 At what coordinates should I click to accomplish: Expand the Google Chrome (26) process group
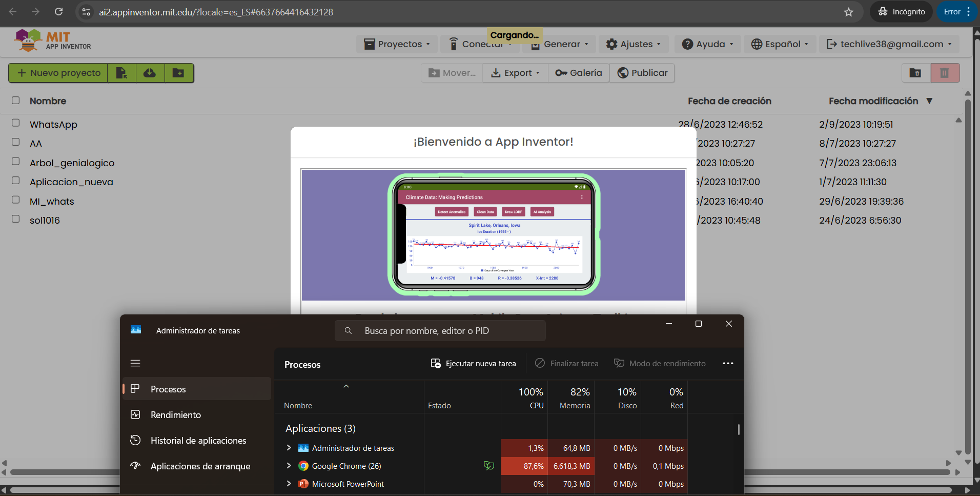(289, 466)
